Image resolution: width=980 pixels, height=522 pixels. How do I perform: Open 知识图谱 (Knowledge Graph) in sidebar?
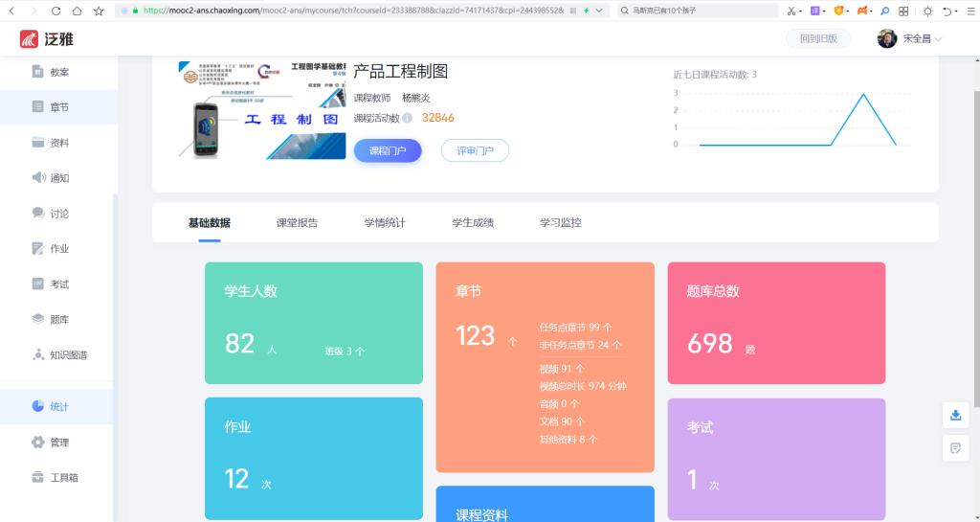pyautogui.click(x=67, y=355)
